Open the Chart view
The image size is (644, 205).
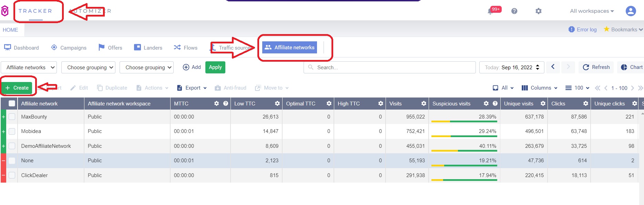pyautogui.click(x=632, y=67)
